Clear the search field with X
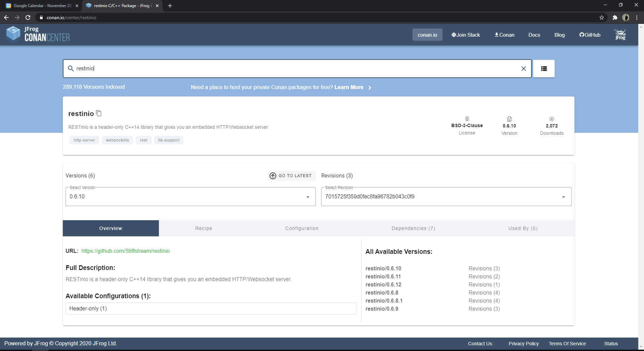This screenshot has height=351, width=644. tap(523, 69)
